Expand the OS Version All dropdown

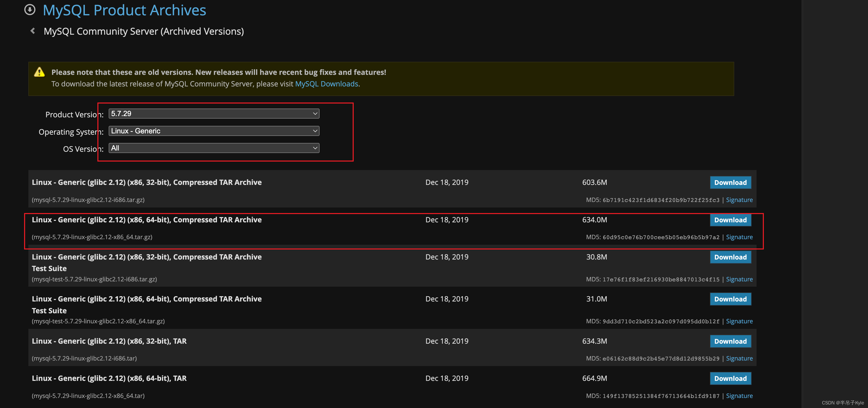(214, 148)
